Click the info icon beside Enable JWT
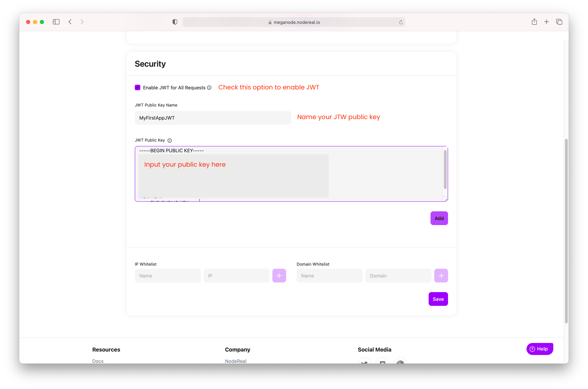 coord(209,88)
